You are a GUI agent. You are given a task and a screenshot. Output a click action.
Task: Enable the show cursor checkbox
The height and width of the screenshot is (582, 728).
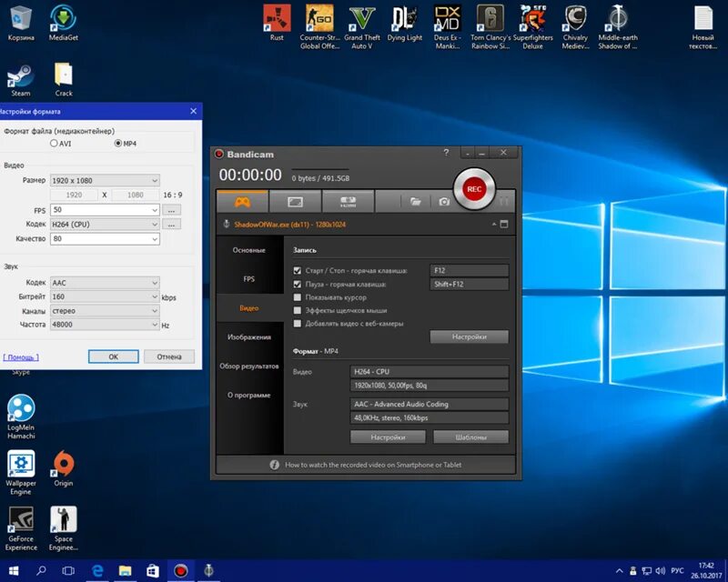(298, 297)
